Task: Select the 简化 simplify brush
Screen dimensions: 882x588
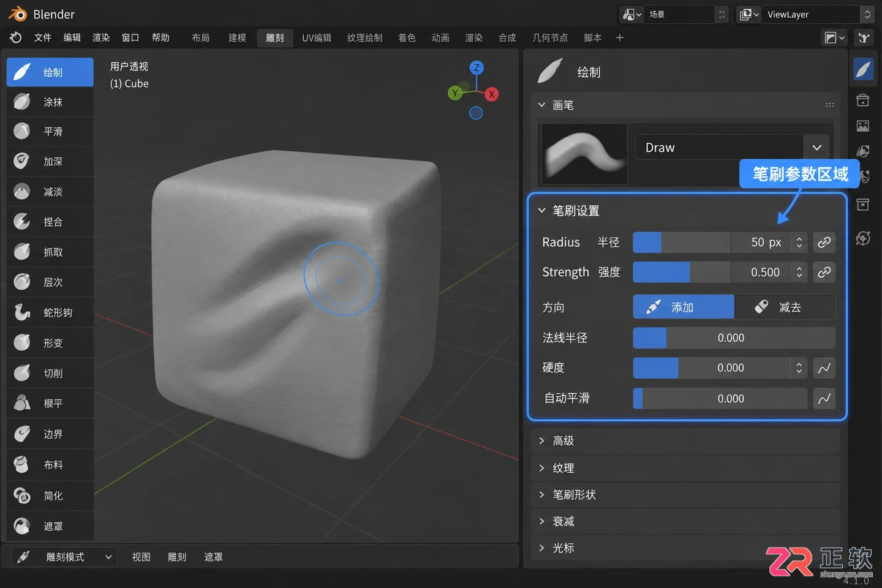Action: point(50,496)
